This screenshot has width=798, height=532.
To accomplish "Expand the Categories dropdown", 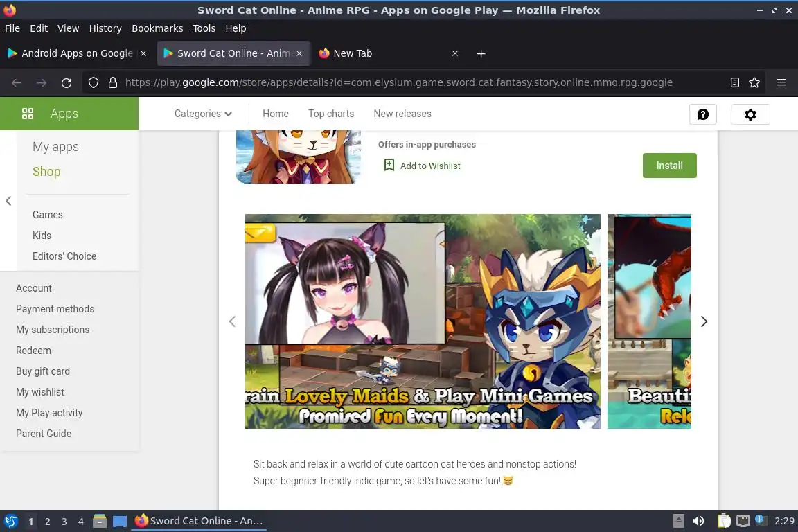I will click(x=203, y=114).
